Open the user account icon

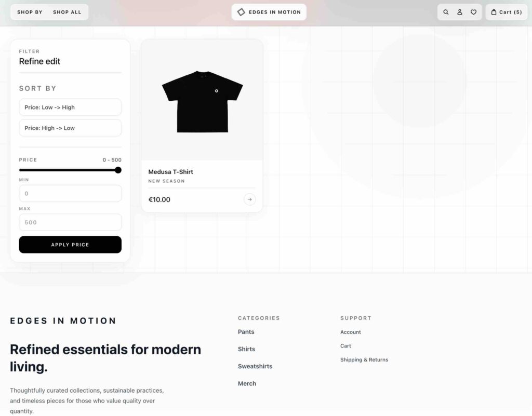click(460, 12)
